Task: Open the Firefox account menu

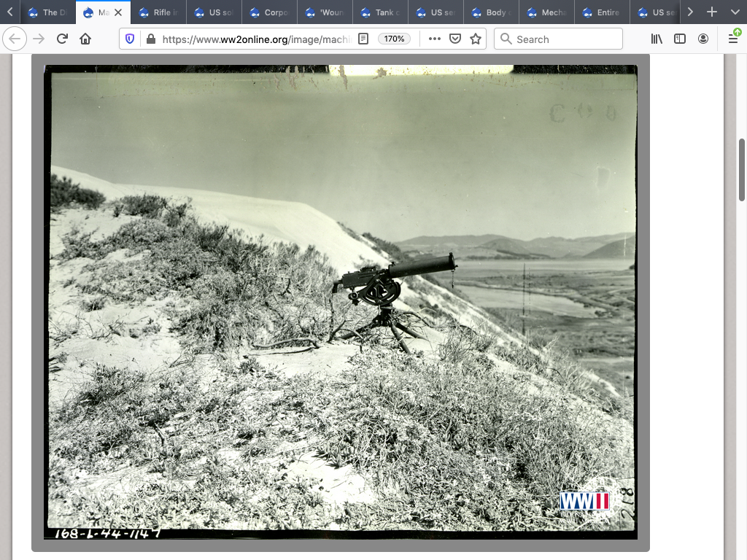Action: pos(703,39)
